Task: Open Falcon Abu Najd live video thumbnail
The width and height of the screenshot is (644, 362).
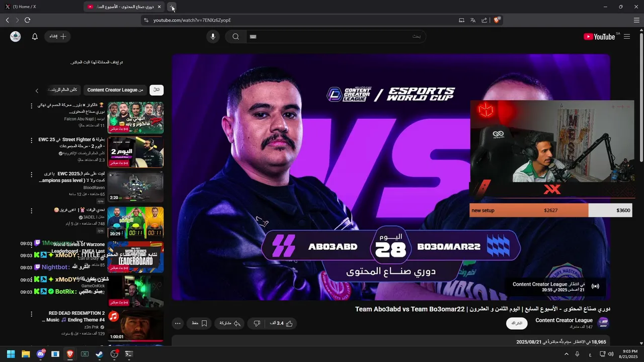Action: point(135,118)
